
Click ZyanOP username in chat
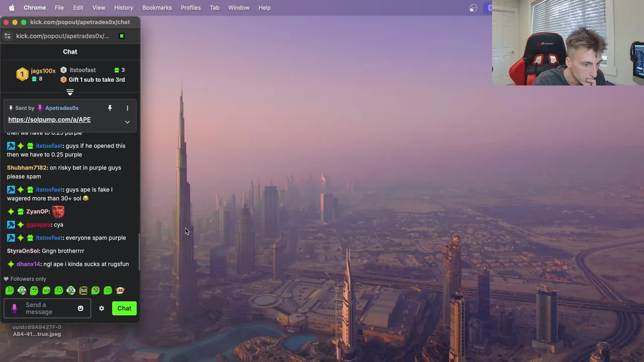pos(38,212)
